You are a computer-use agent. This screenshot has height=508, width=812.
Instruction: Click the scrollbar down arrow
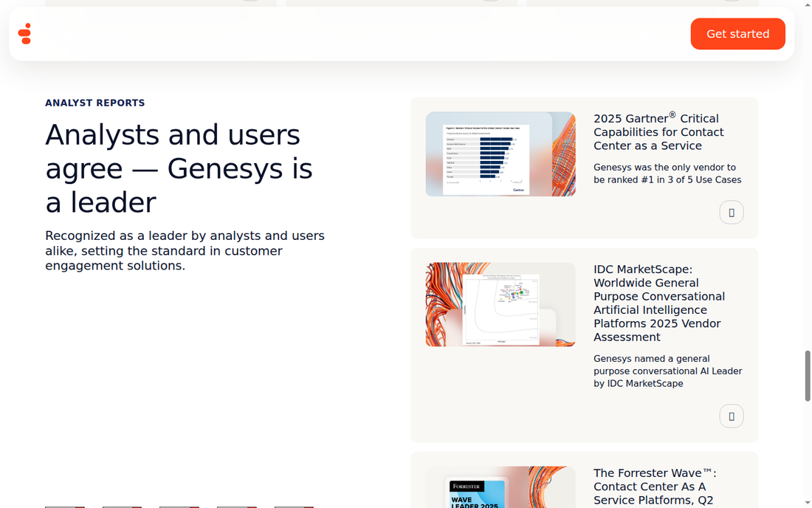click(808, 503)
